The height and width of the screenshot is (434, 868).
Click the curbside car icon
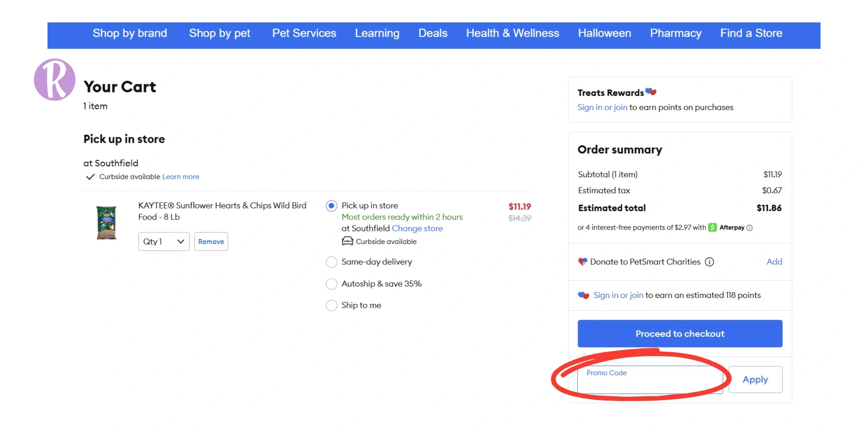(x=348, y=241)
